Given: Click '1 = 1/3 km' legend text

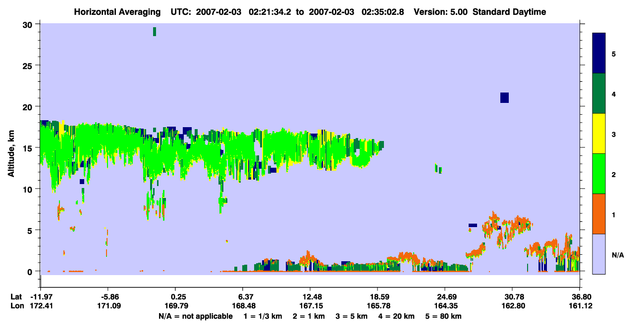Looking at the screenshot, I should 262,316.
